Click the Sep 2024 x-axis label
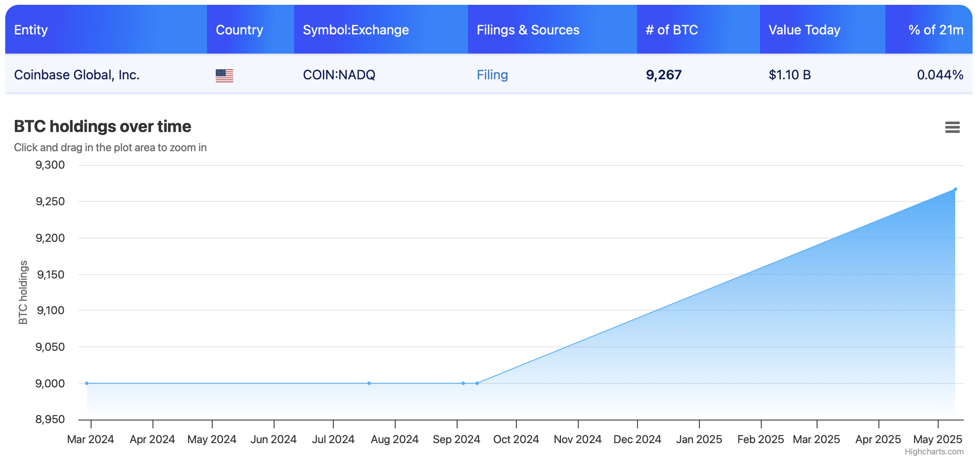This screenshot has width=980, height=461. pyautogui.click(x=457, y=439)
